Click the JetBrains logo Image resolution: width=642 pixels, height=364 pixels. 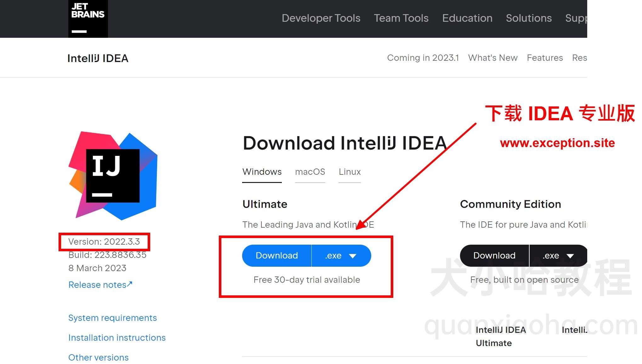pyautogui.click(x=88, y=19)
